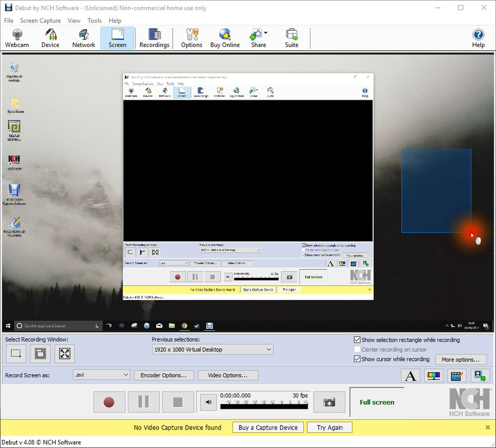The image size is (496, 448).
Task: Open the File menu
Action: click(x=8, y=21)
